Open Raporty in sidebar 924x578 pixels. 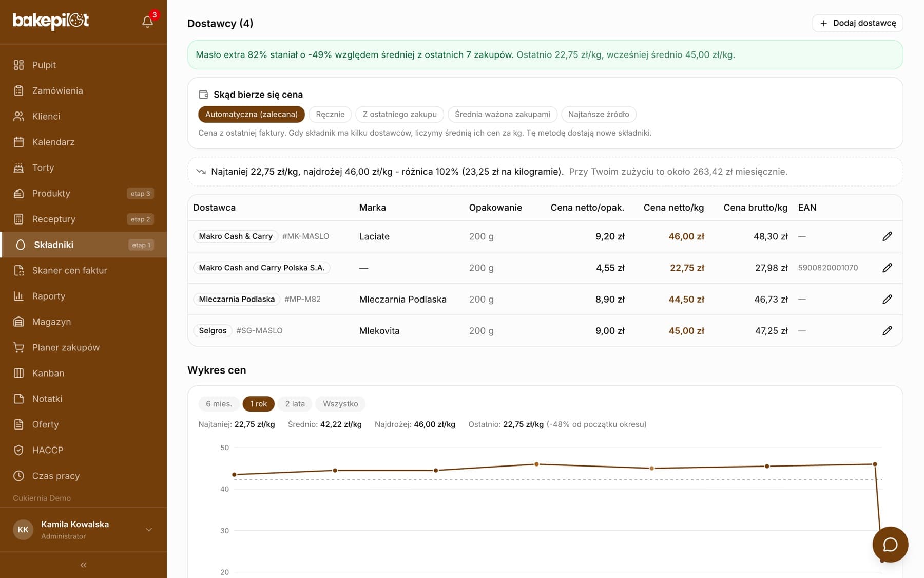[x=83, y=296]
